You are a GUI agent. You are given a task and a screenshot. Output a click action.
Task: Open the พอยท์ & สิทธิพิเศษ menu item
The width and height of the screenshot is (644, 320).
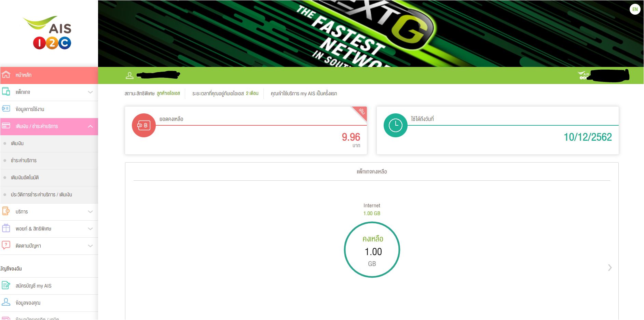(49, 229)
